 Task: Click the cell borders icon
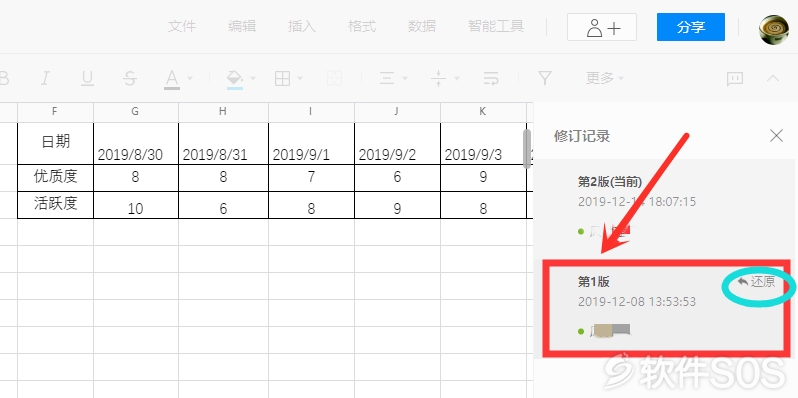click(x=282, y=78)
